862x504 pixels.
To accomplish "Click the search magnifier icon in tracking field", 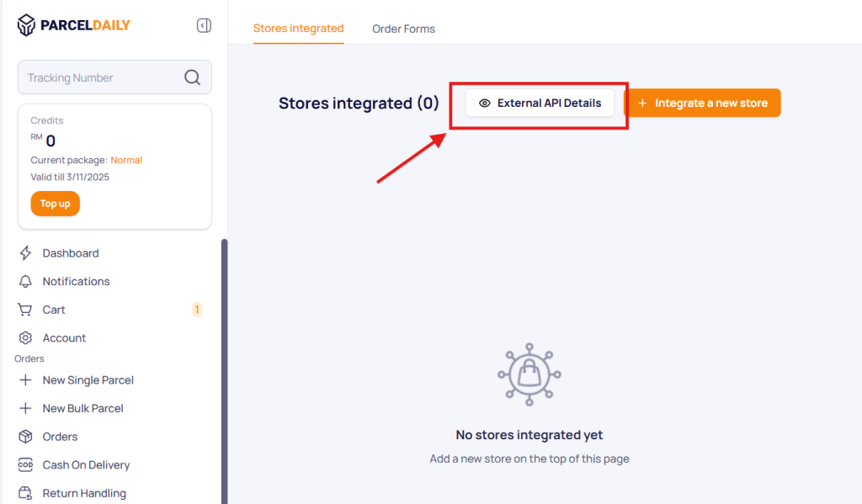I will coord(193,77).
